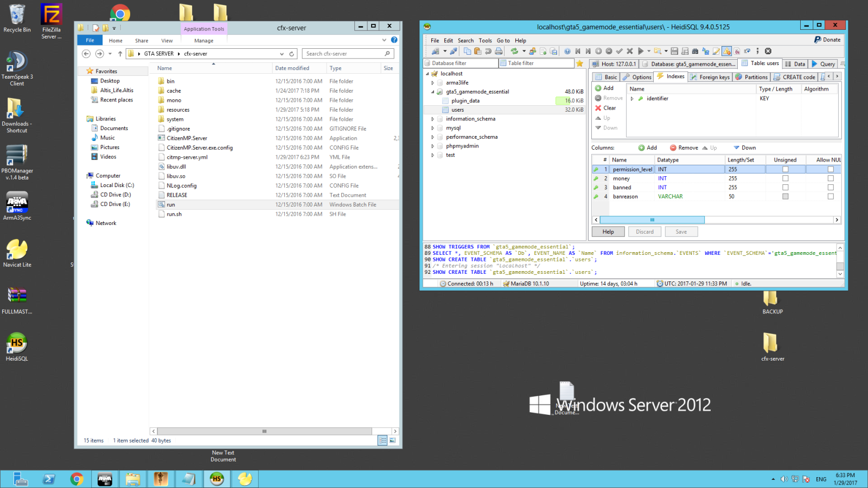Switch to the Data tab
Viewport: 868px width, 488px height.
795,64
